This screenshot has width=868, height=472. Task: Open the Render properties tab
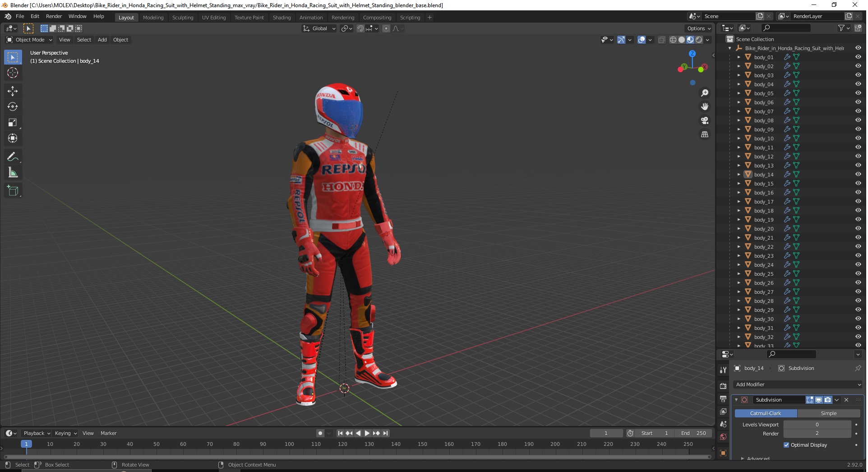pyautogui.click(x=723, y=386)
